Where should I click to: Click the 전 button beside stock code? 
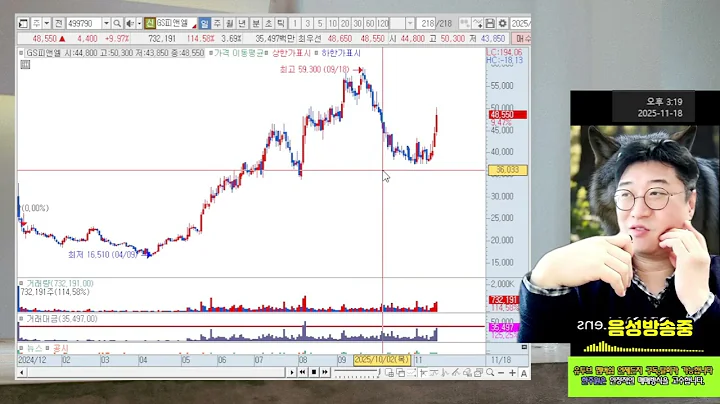pos(58,23)
